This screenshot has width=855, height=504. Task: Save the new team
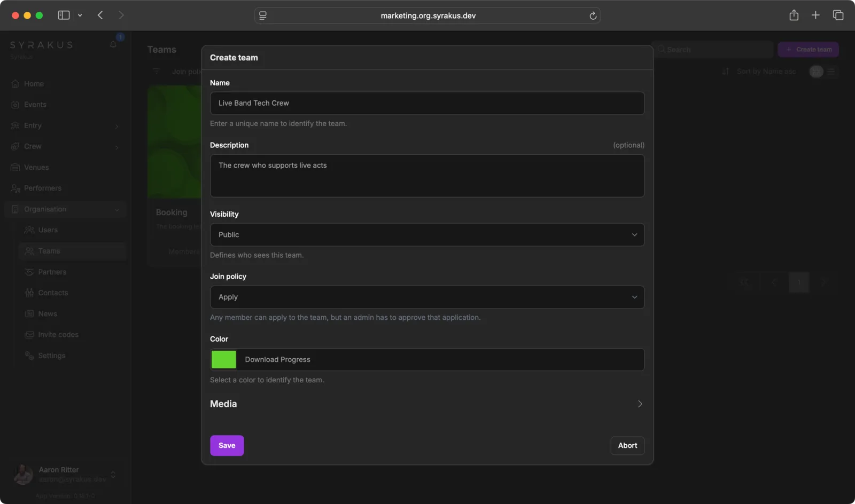click(x=227, y=445)
